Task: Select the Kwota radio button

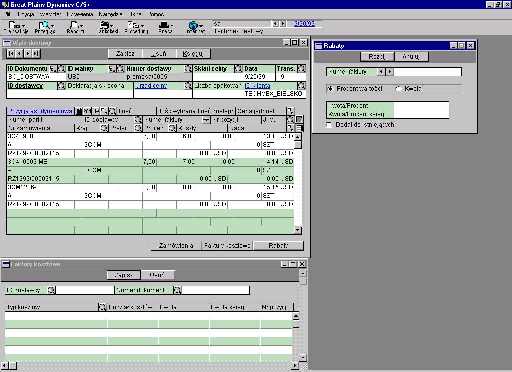Action: (398, 89)
